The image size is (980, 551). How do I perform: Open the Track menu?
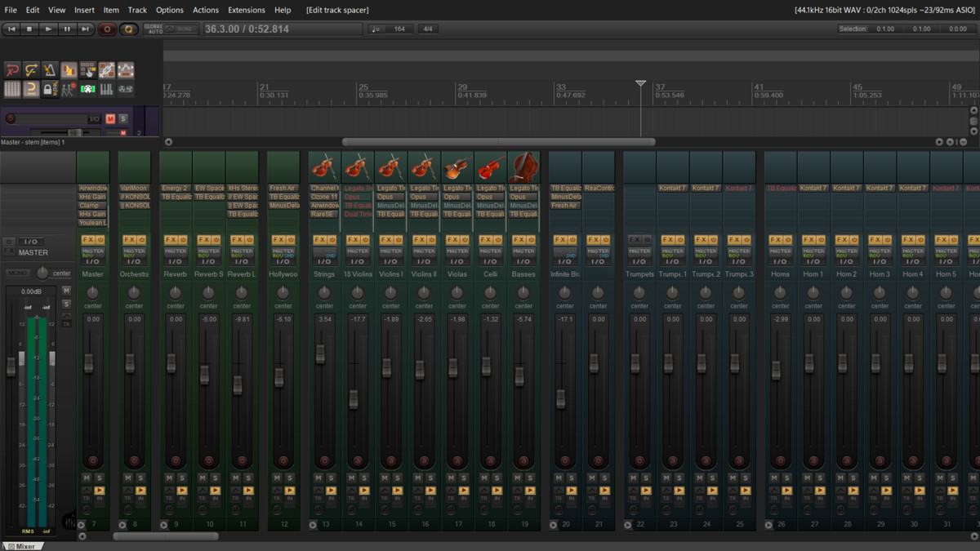pyautogui.click(x=137, y=10)
